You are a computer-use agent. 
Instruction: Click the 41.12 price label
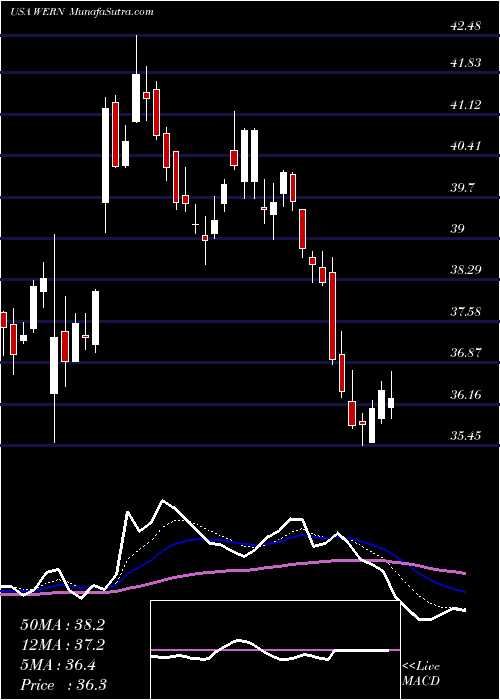click(466, 105)
